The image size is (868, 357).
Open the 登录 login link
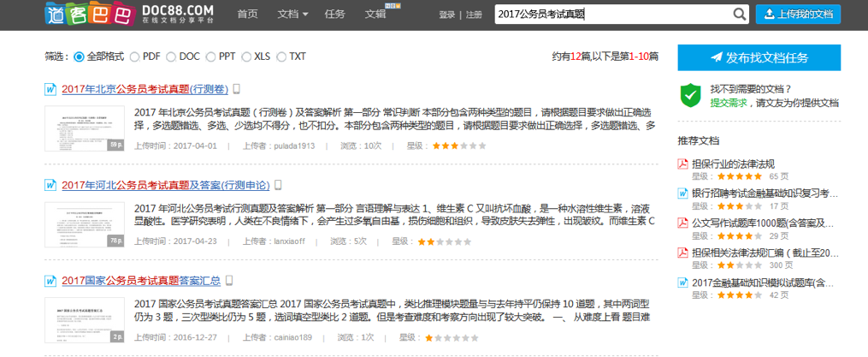(446, 15)
